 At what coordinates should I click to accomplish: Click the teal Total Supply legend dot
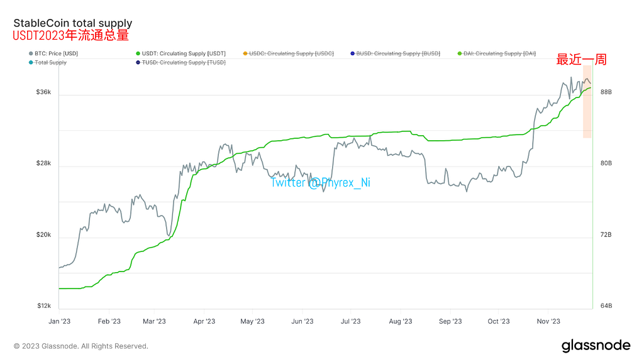[31, 63]
